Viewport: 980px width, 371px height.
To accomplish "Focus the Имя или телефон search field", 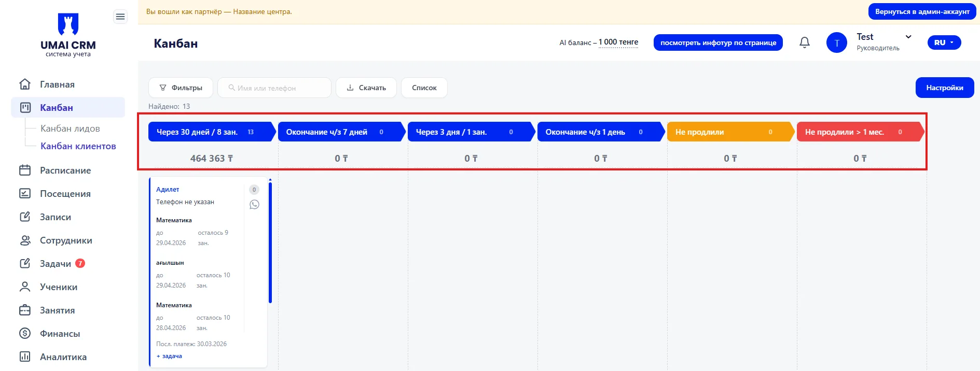I will [274, 88].
